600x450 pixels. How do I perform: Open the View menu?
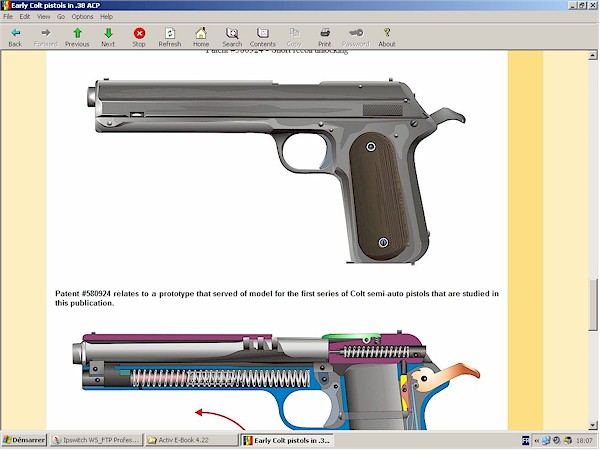(x=44, y=16)
